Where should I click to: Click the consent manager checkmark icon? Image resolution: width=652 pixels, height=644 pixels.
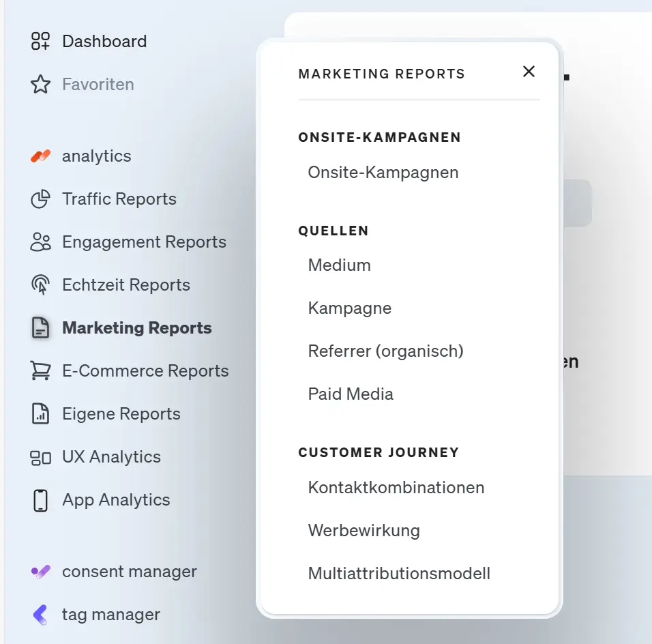[41, 571]
